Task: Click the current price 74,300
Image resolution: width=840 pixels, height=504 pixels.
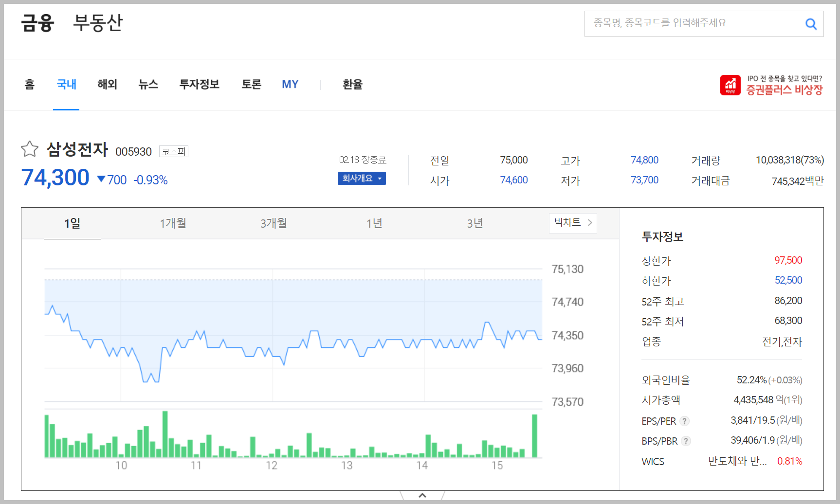Action: click(55, 178)
